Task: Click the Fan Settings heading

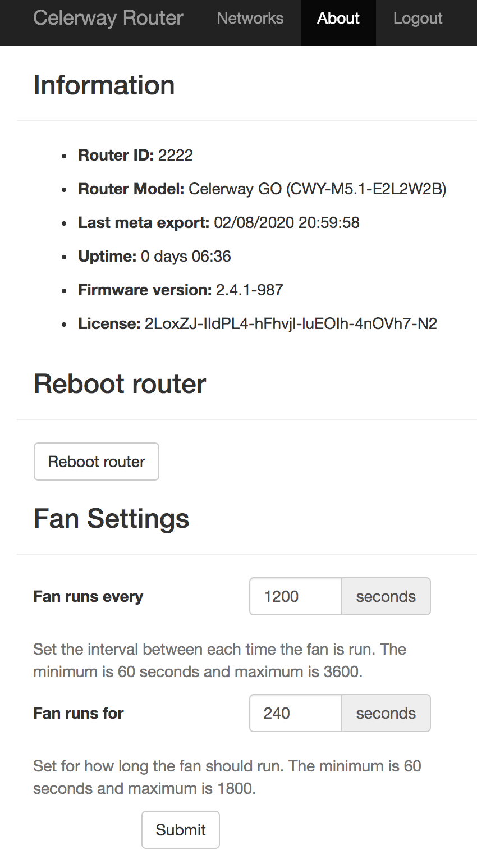Action: click(111, 518)
